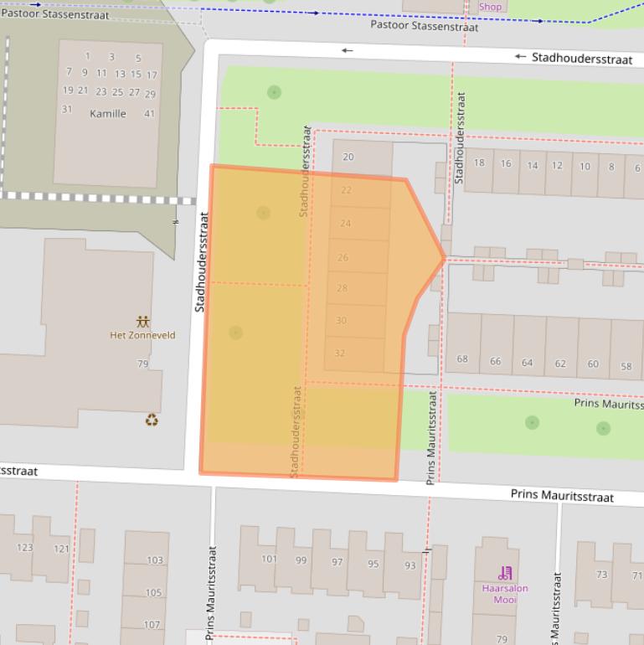Image resolution: width=644 pixels, height=645 pixels.
Task: Click the Het Zonneveld text label
Action: tap(143, 335)
